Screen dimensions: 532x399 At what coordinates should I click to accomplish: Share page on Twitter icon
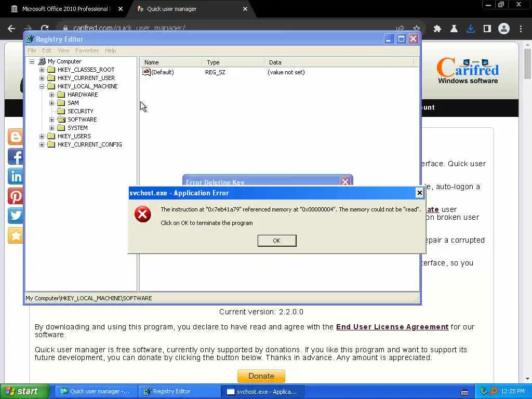point(15,216)
